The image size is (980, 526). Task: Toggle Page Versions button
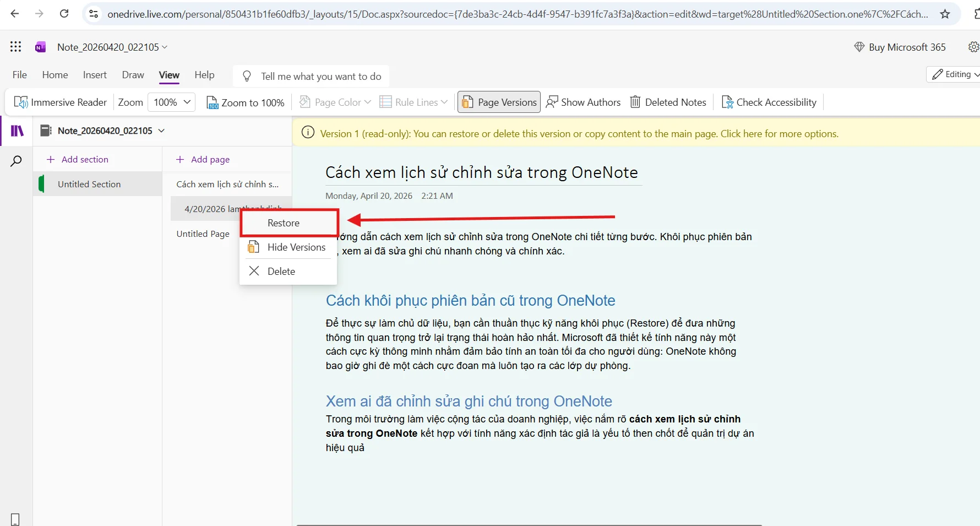point(499,102)
